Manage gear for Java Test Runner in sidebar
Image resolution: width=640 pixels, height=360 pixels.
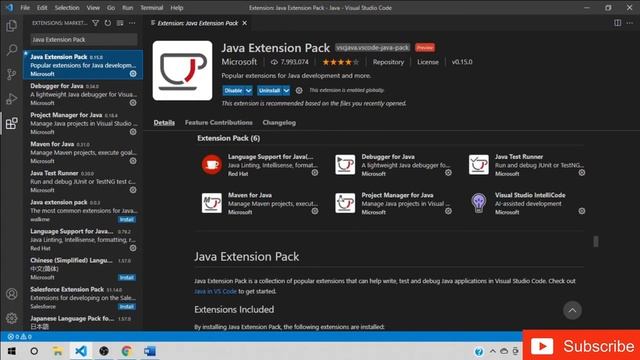point(133,190)
